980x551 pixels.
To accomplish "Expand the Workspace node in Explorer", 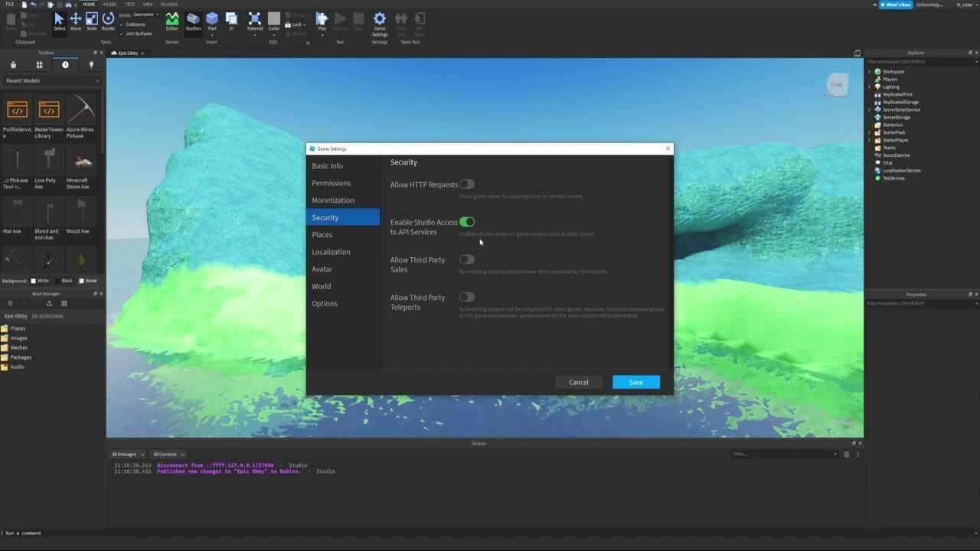I will pyautogui.click(x=870, y=72).
